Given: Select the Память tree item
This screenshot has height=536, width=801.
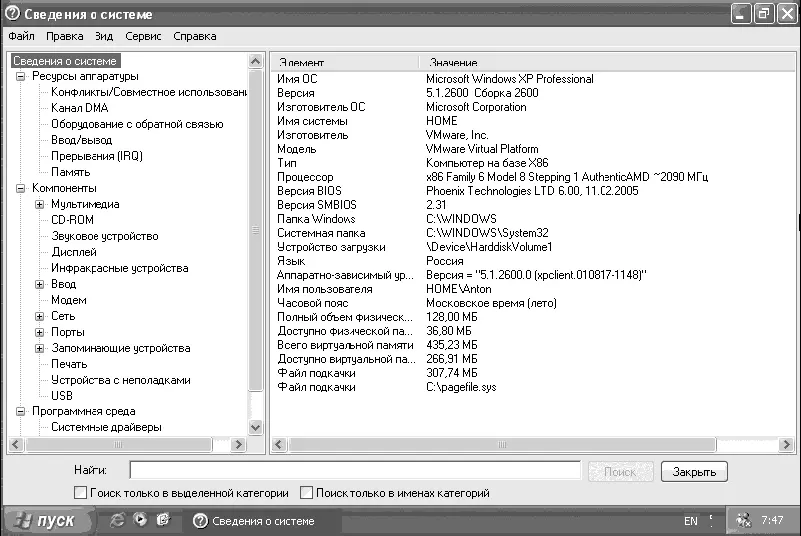Looking at the screenshot, I should tap(70, 172).
